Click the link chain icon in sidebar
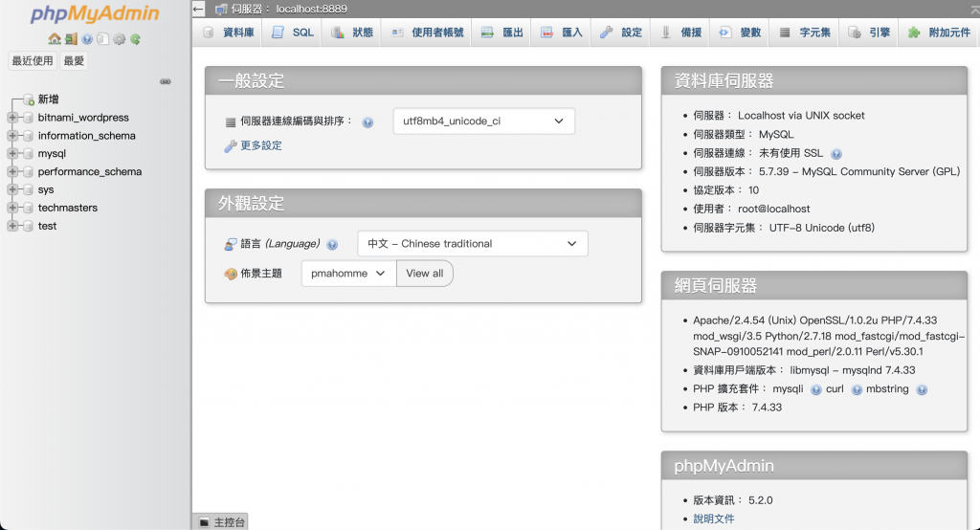The width and height of the screenshot is (980, 530). tap(166, 81)
